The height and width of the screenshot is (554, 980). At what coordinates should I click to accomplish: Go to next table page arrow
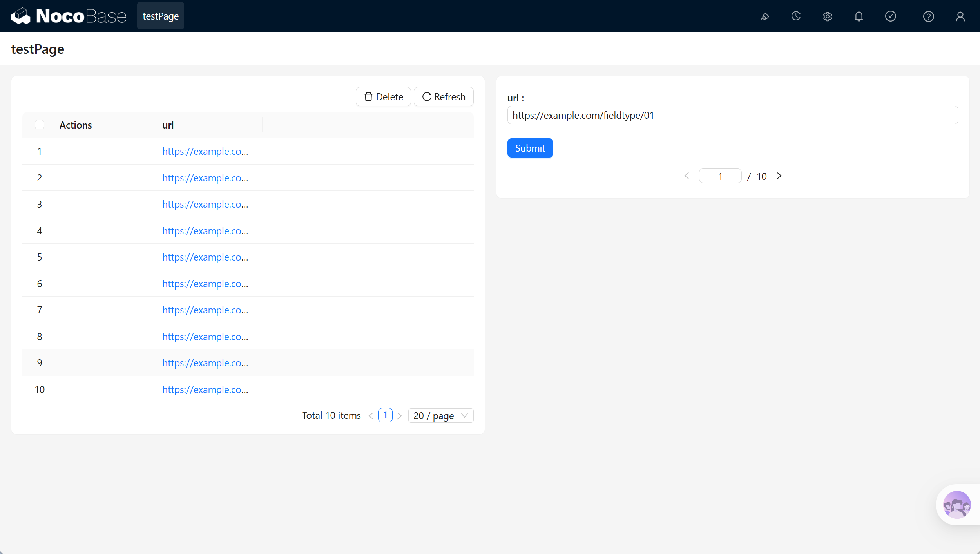(x=399, y=415)
